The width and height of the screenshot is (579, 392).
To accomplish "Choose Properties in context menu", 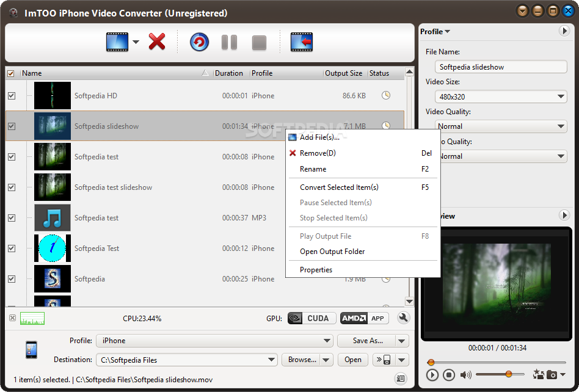I will 363,270.
